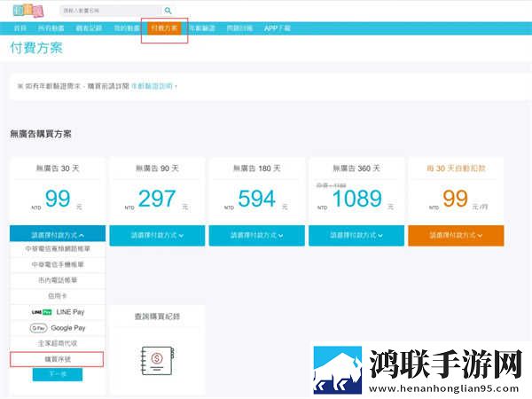The width and height of the screenshot is (532, 399).
Task: Click the 594 price text
Action: pyautogui.click(x=257, y=199)
